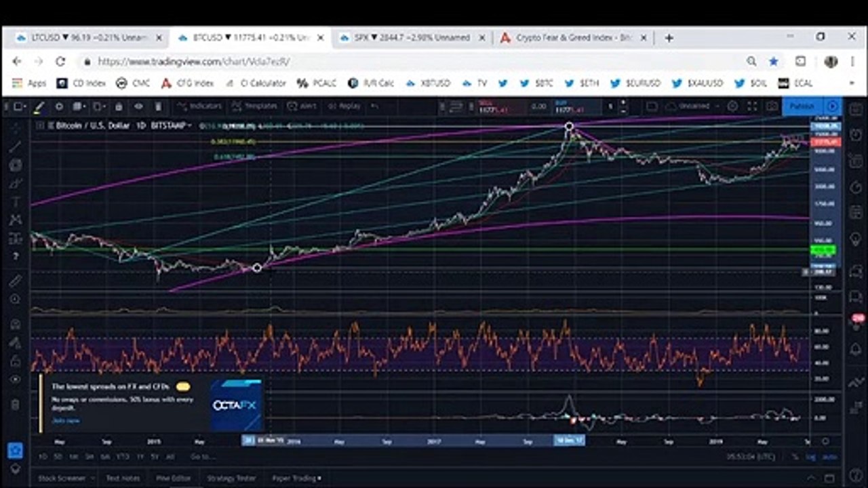The image size is (868, 488).
Task: Open chart Templates
Action: click(x=254, y=106)
